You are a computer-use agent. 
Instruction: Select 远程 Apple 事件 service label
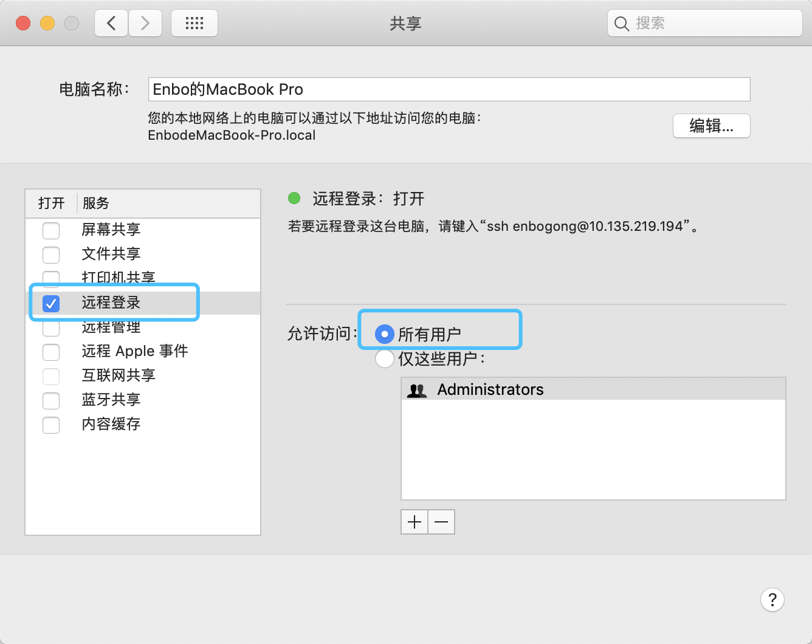135,351
